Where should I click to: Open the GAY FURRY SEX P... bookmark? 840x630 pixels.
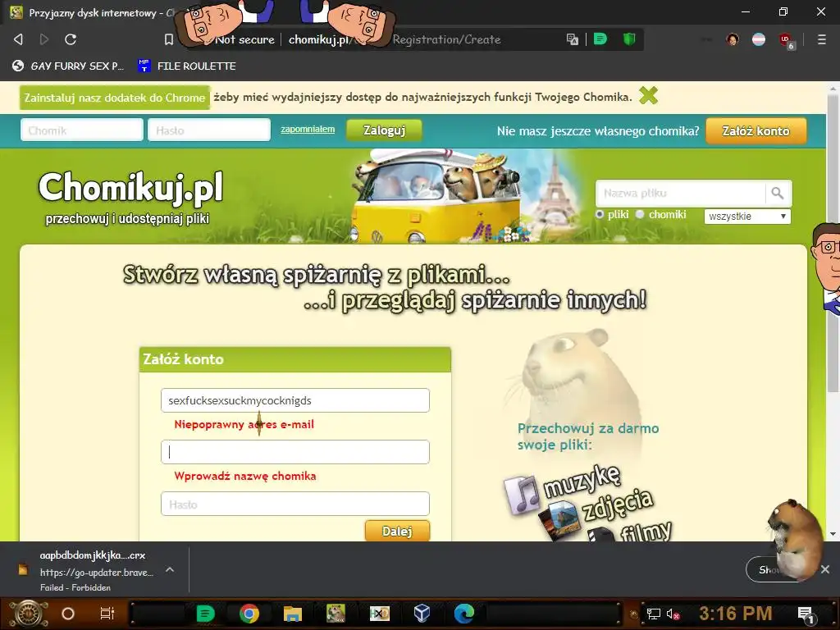pyautogui.click(x=68, y=66)
